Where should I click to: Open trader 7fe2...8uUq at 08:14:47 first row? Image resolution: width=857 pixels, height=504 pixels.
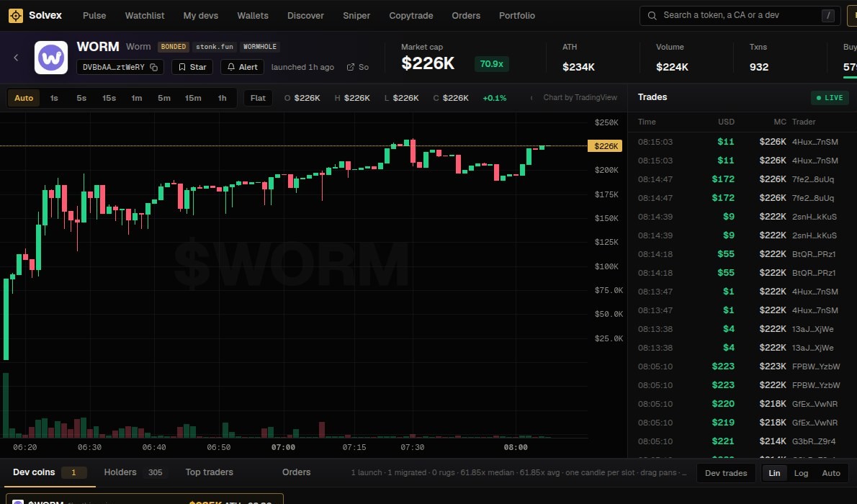(813, 179)
